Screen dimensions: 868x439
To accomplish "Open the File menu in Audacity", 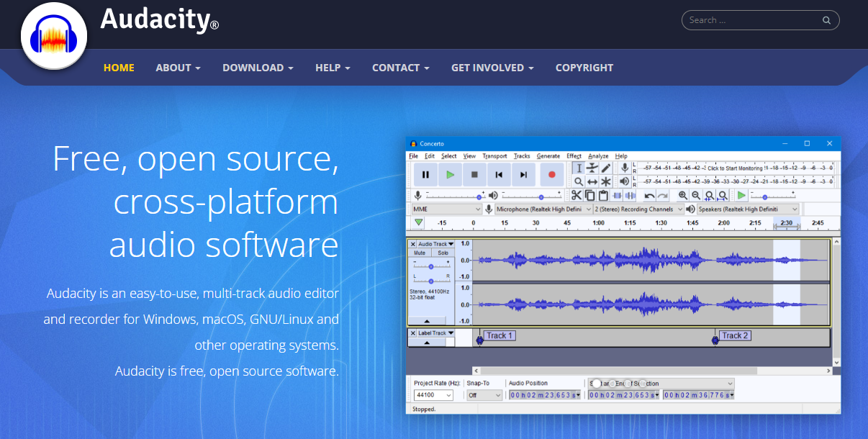I will click(x=414, y=155).
